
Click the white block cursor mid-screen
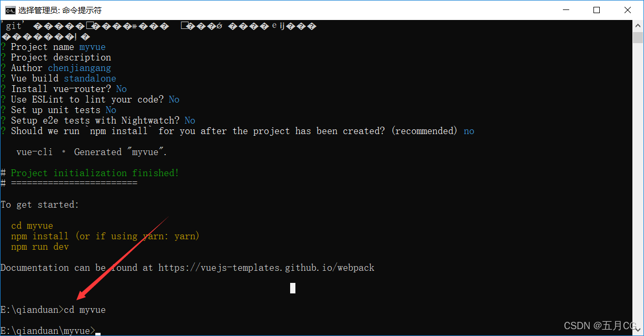coord(293,288)
